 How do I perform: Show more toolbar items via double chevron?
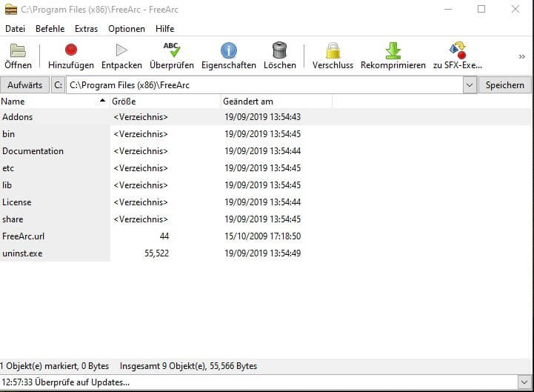tap(521, 56)
